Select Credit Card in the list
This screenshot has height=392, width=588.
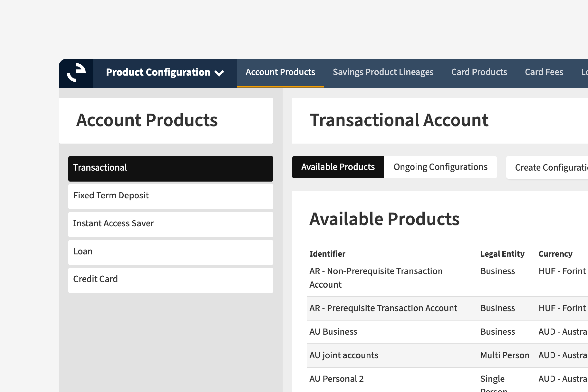click(x=171, y=280)
